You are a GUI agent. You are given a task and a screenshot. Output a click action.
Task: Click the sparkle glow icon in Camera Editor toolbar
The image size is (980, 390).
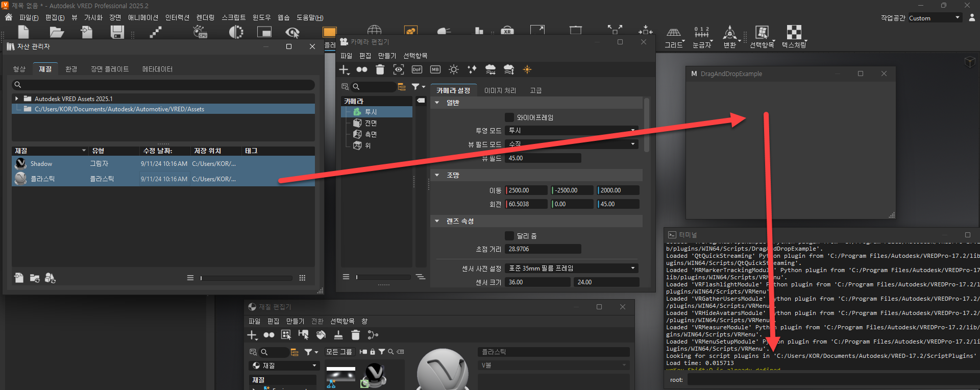[x=472, y=69]
